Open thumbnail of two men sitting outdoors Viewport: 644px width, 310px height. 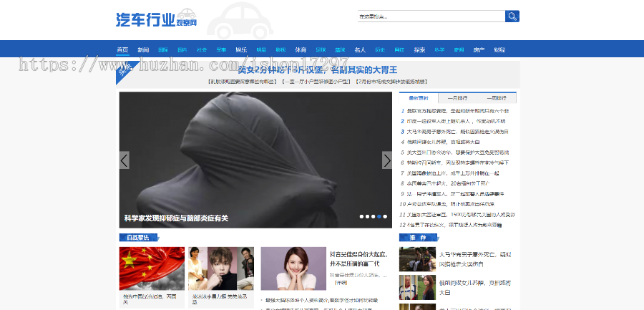coord(417,259)
